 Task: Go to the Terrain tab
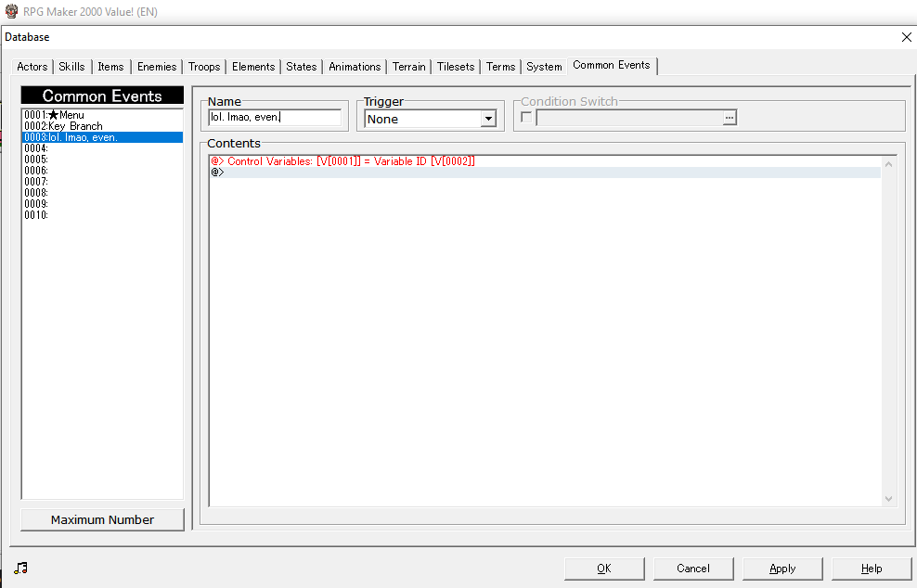pos(408,67)
